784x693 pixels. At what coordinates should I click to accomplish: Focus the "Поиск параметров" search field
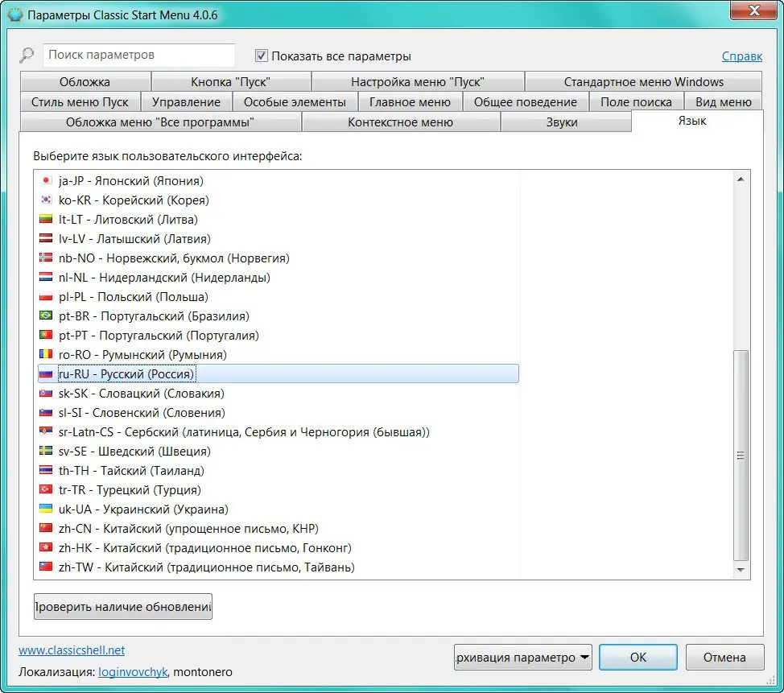pyautogui.click(x=139, y=55)
